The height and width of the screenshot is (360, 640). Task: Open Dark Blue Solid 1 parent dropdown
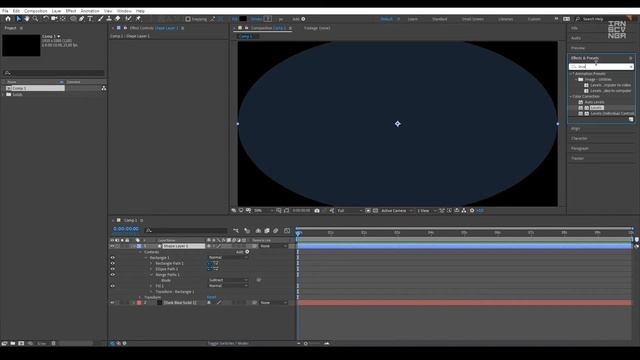click(273, 303)
